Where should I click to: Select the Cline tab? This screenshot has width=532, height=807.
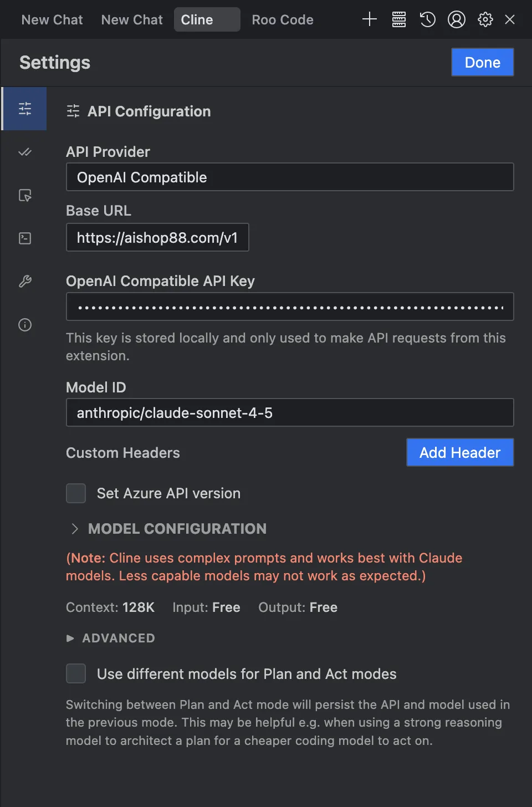pyautogui.click(x=207, y=19)
